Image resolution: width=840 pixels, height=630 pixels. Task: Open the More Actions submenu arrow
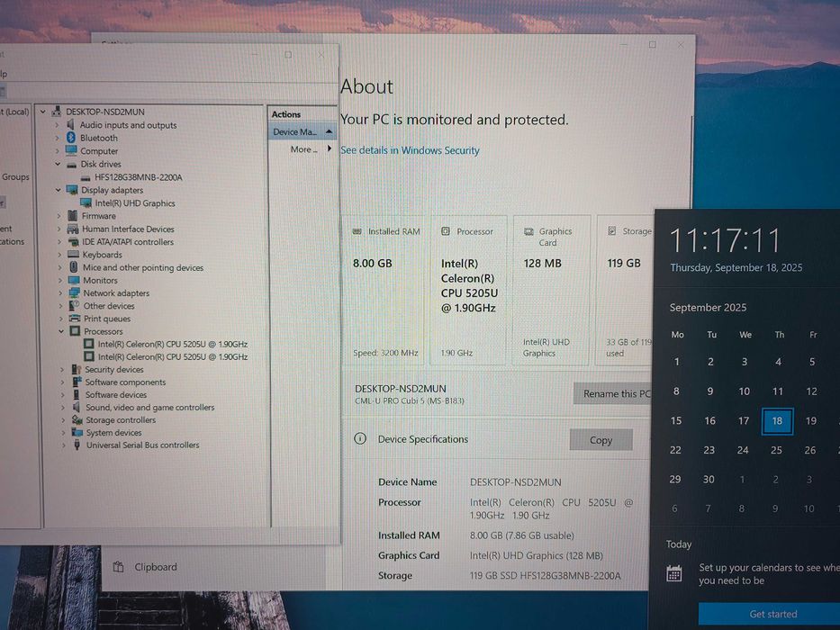coord(329,148)
